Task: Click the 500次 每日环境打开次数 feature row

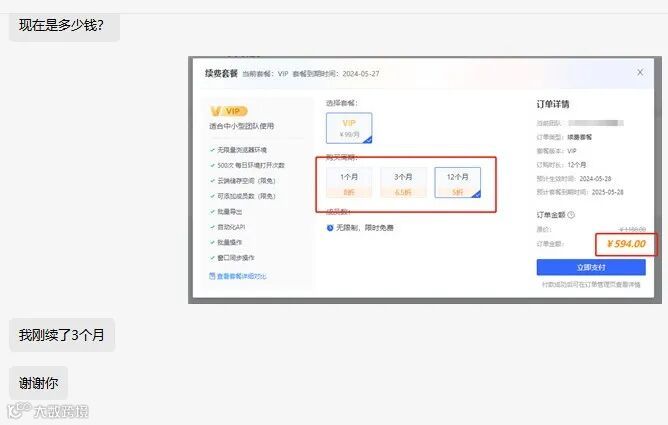Action: point(247,165)
